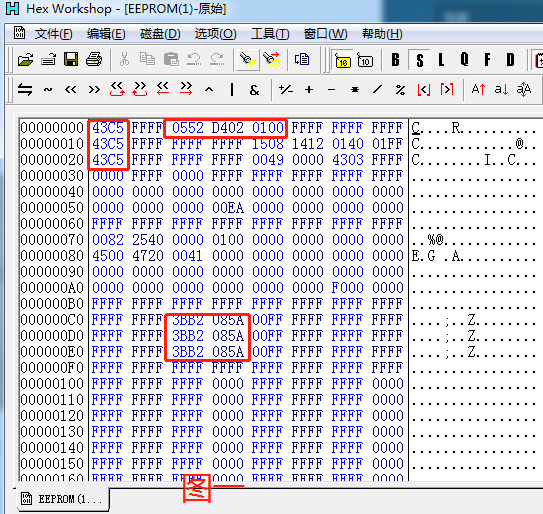
Task: Click the shift right >> icon
Action: [x=94, y=90]
